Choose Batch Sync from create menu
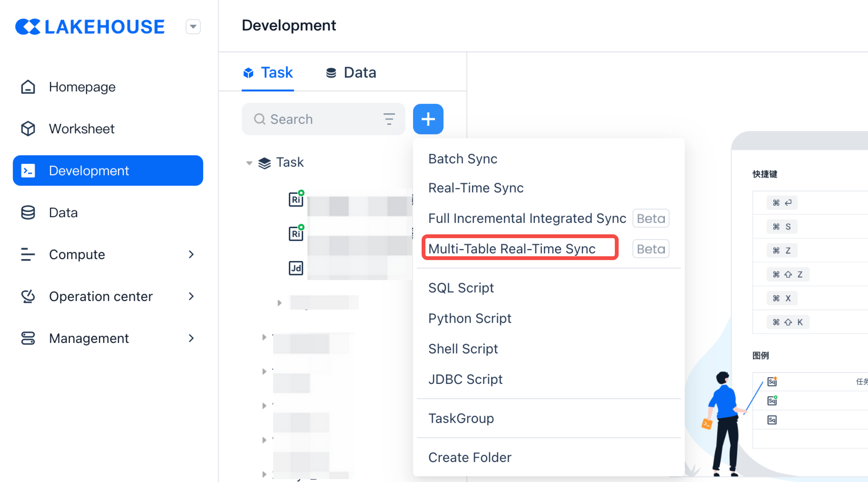This screenshot has width=868, height=482. (x=462, y=159)
